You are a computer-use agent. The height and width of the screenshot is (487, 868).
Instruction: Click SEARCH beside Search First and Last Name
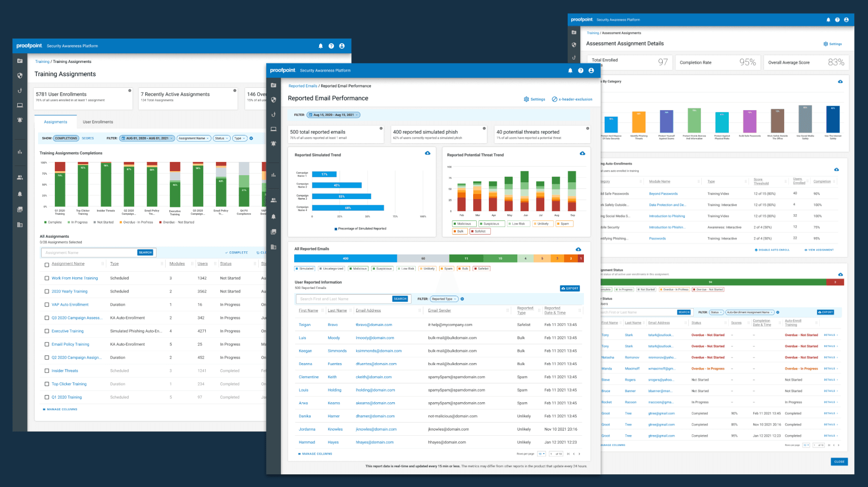(x=400, y=299)
